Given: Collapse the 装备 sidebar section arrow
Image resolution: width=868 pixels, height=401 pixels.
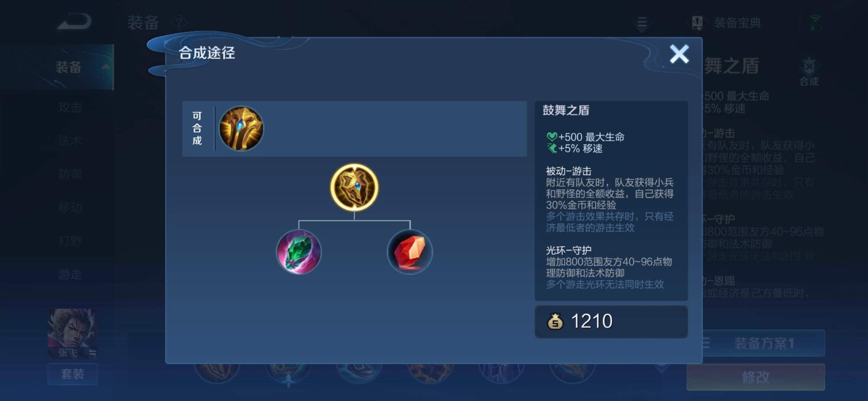Looking at the screenshot, I should [x=106, y=67].
